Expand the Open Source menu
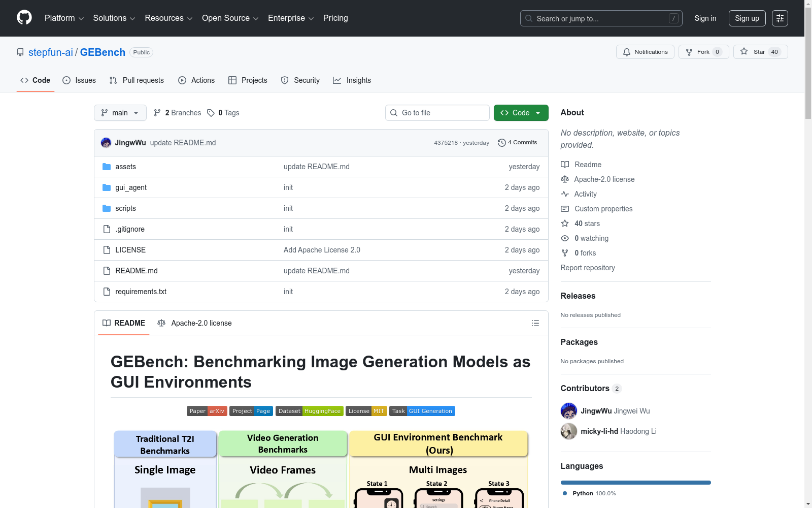Viewport: 812px width, 508px height. [230, 18]
